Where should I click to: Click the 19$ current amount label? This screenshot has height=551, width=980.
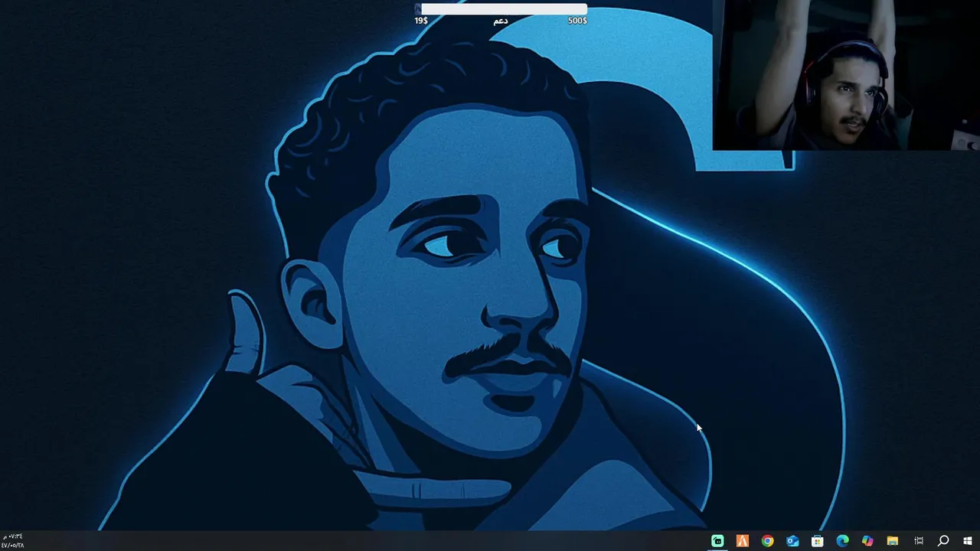tap(421, 21)
